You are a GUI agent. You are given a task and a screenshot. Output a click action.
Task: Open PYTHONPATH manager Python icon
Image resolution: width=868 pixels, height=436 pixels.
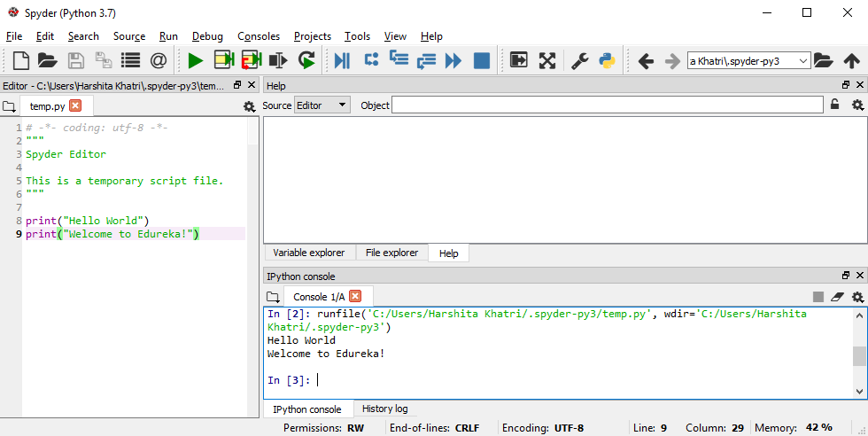point(608,60)
